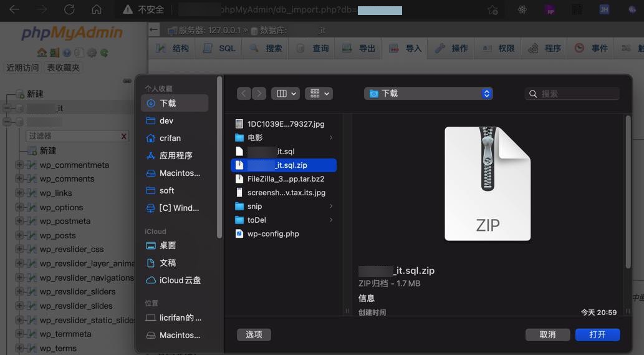Viewport: 644px width, 355px height.
Task: Click the log out door icon
Action: pyautogui.click(x=54, y=52)
